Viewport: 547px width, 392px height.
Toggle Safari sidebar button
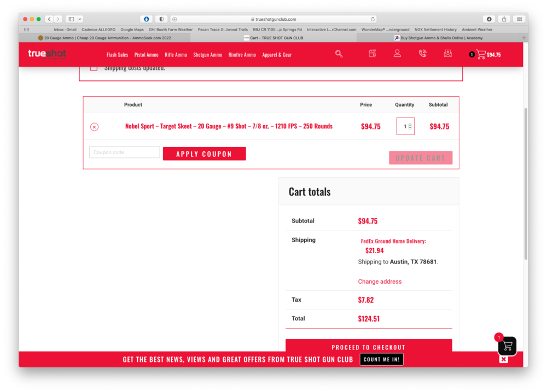click(71, 19)
